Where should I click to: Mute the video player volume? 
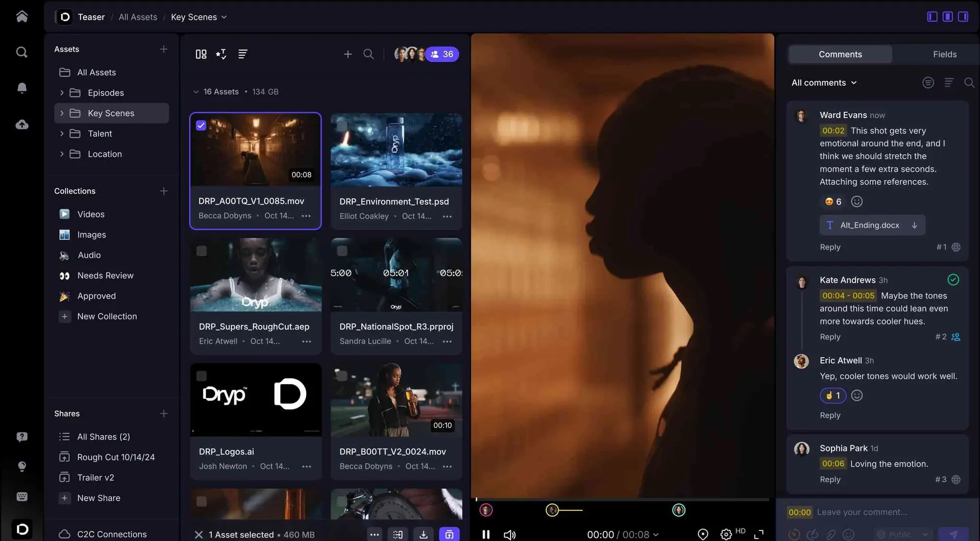point(510,534)
